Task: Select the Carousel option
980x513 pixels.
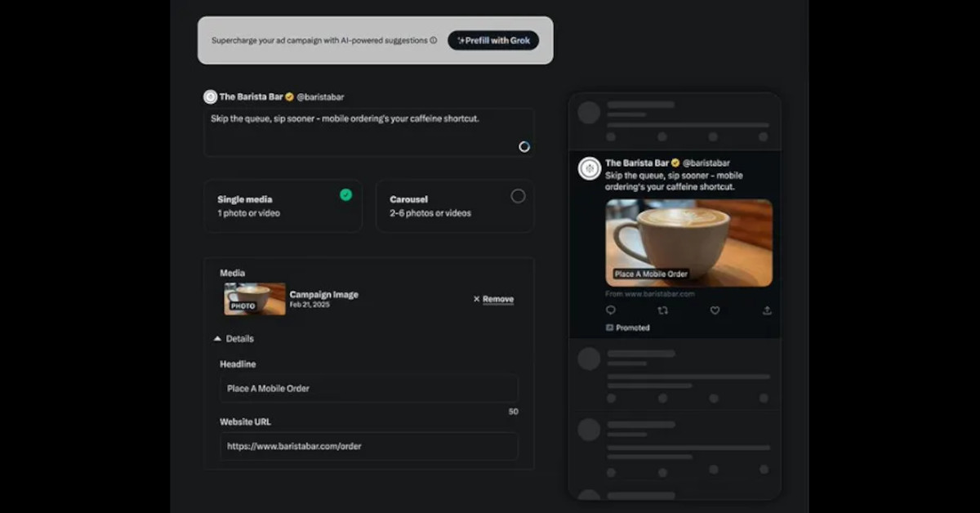Action: click(454, 206)
